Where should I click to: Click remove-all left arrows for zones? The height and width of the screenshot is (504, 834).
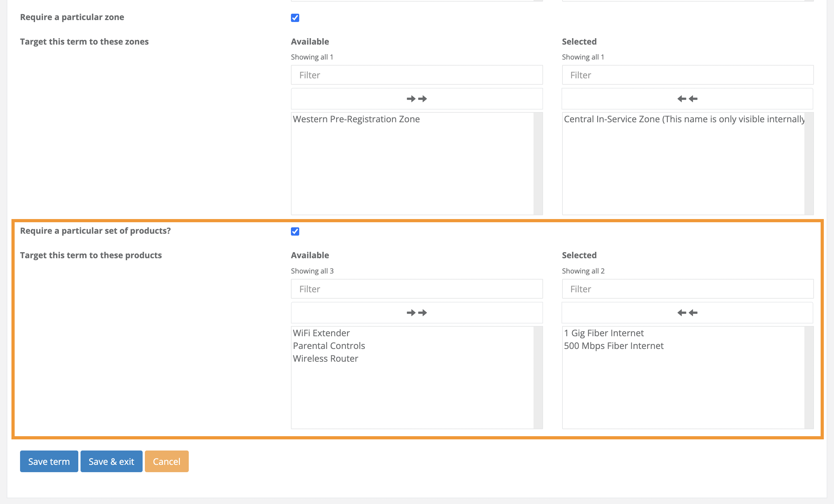coord(687,99)
